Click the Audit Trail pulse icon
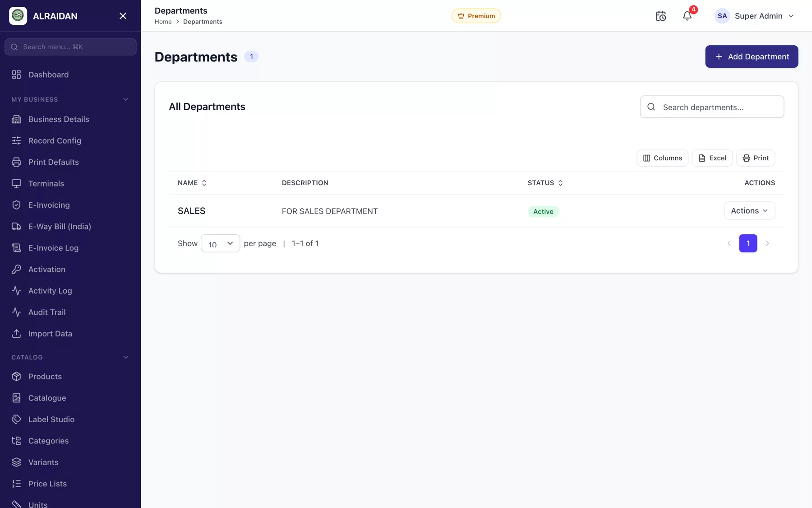The image size is (812, 508). coord(17,312)
